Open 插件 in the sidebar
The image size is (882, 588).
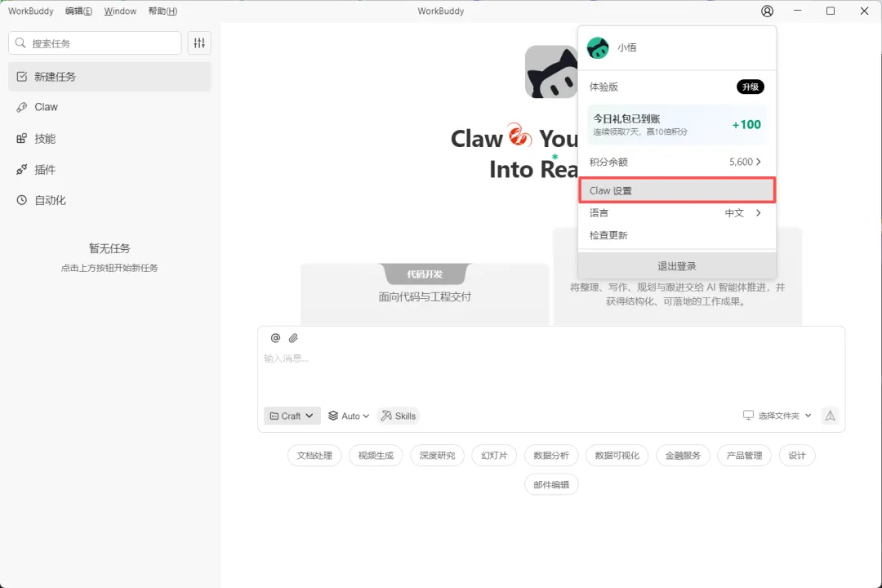click(x=109, y=169)
